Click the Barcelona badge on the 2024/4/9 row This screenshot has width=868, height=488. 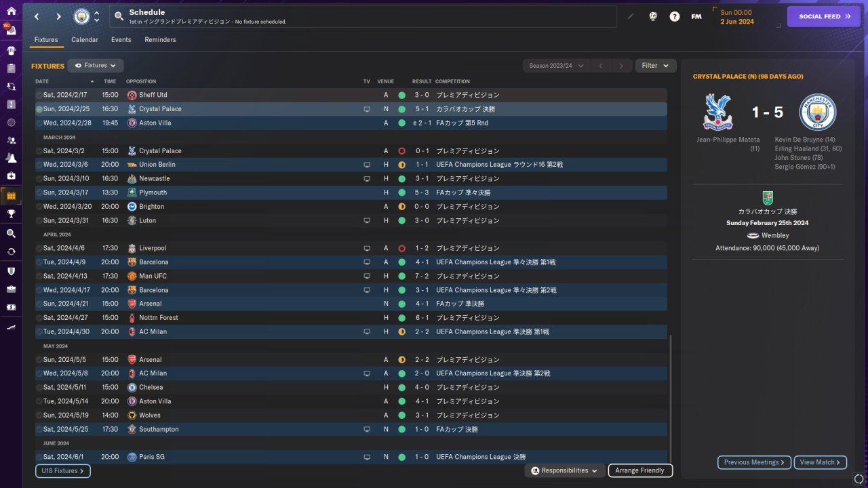[x=132, y=262]
